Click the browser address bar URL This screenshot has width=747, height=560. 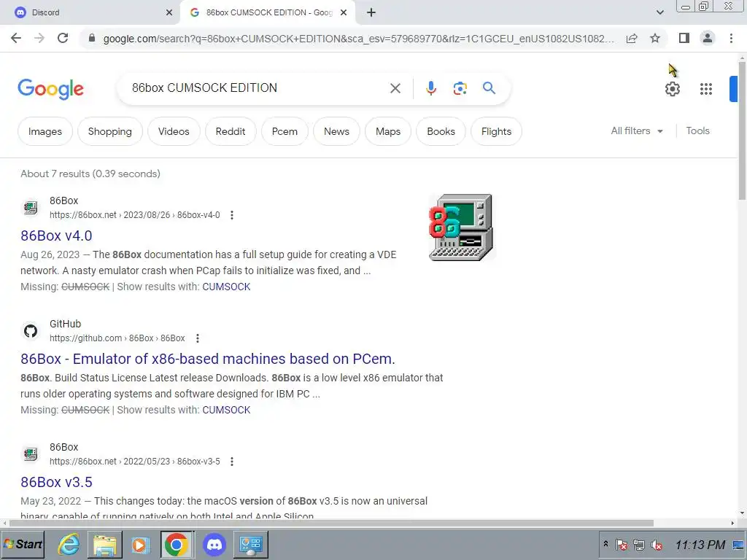(x=358, y=39)
